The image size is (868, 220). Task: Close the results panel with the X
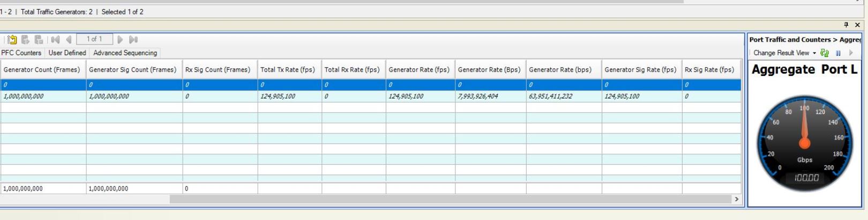coord(857,25)
